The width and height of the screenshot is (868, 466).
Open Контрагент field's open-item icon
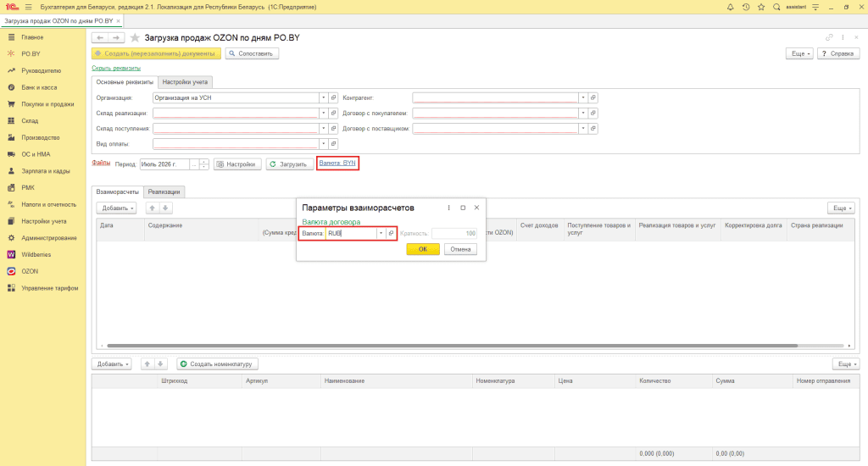593,97
